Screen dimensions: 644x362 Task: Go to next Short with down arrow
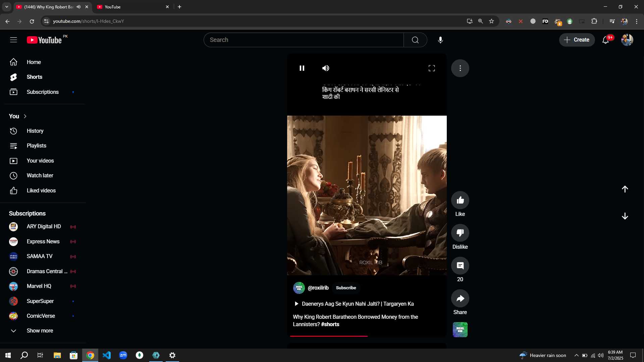(625, 216)
